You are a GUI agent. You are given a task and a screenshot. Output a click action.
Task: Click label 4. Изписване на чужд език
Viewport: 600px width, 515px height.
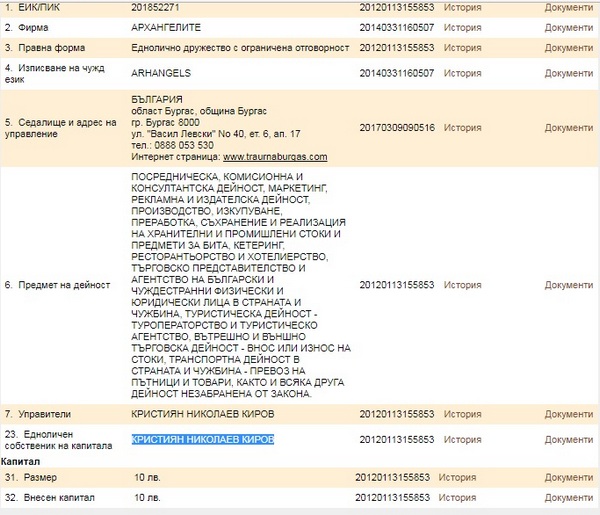(x=55, y=73)
